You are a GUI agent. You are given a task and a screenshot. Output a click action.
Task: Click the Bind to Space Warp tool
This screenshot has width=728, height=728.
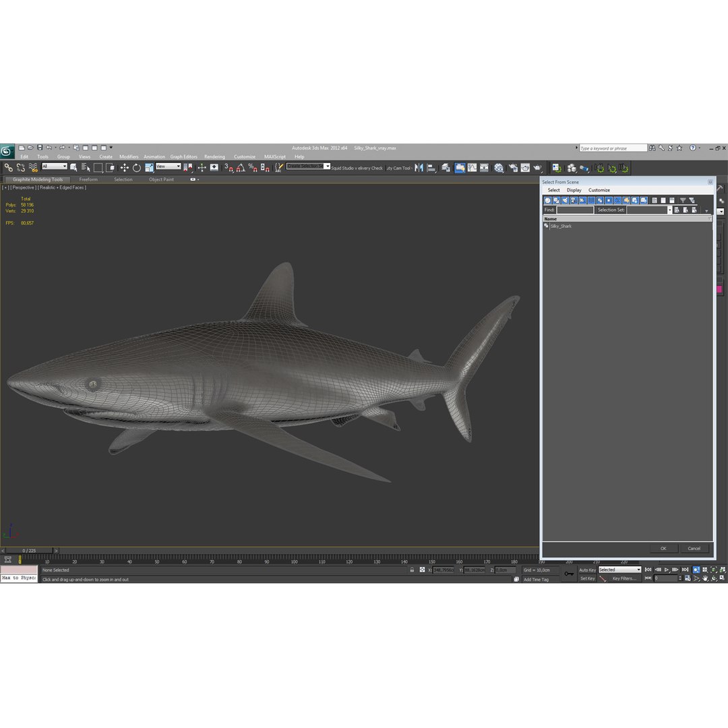pyautogui.click(x=33, y=168)
